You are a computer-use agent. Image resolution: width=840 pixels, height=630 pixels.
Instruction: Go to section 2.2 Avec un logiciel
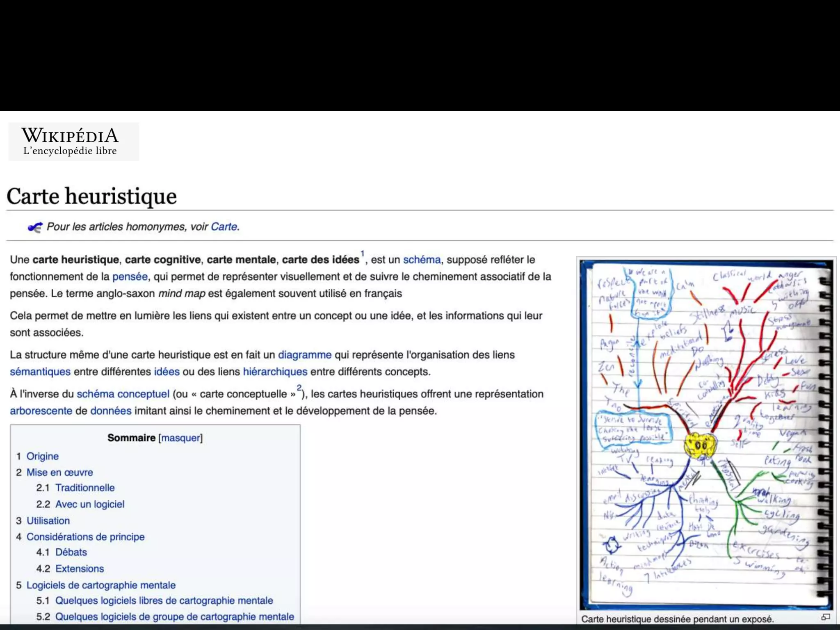point(89,504)
